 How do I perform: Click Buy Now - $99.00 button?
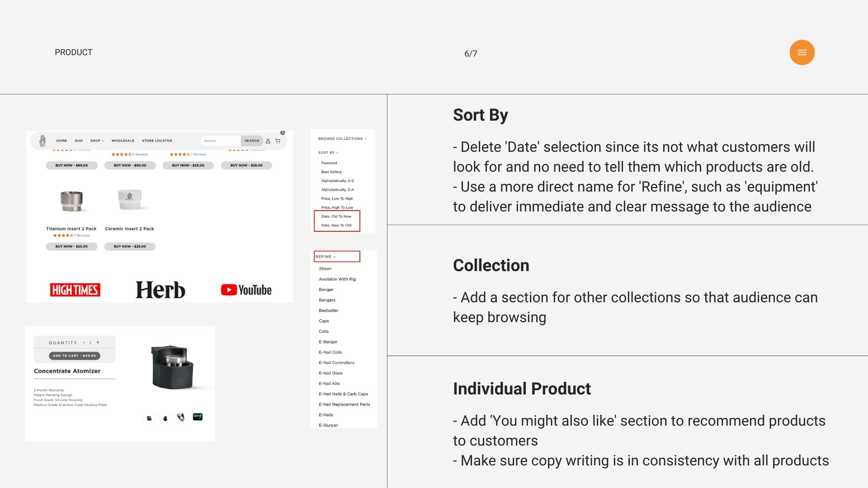(71, 165)
